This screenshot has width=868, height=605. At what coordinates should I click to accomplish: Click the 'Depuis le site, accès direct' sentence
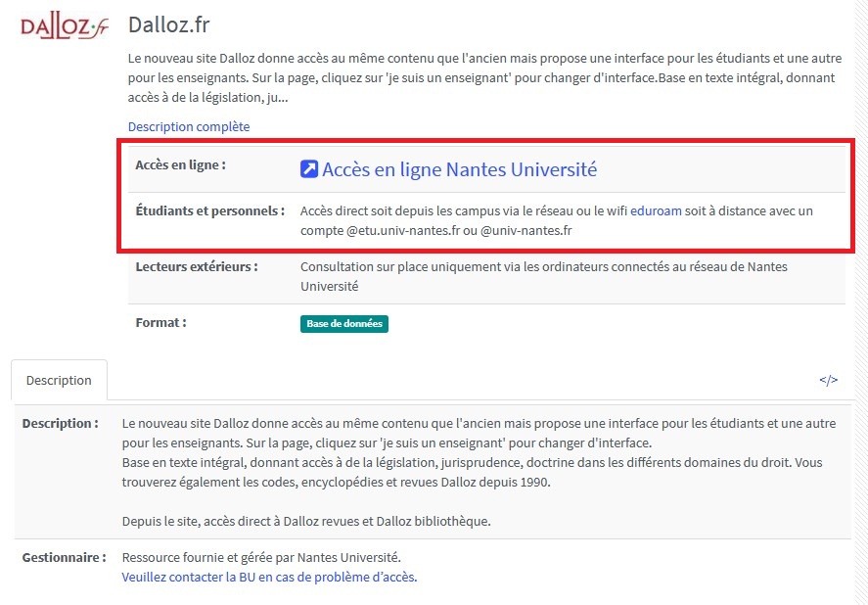coord(305,521)
